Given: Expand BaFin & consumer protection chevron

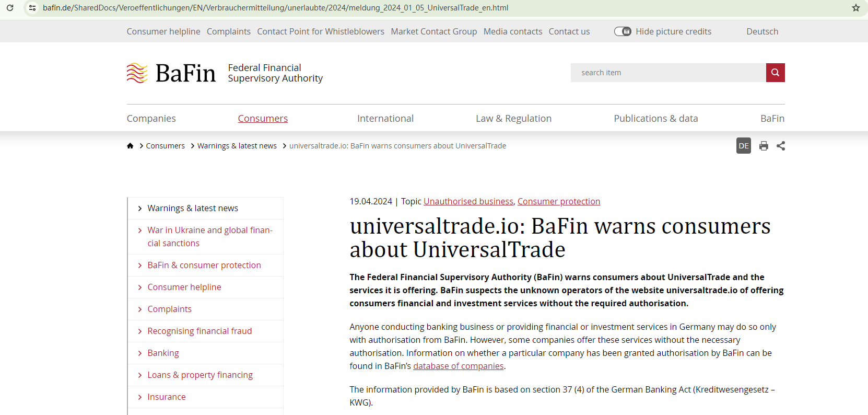Looking at the screenshot, I should click(x=140, y=266).
